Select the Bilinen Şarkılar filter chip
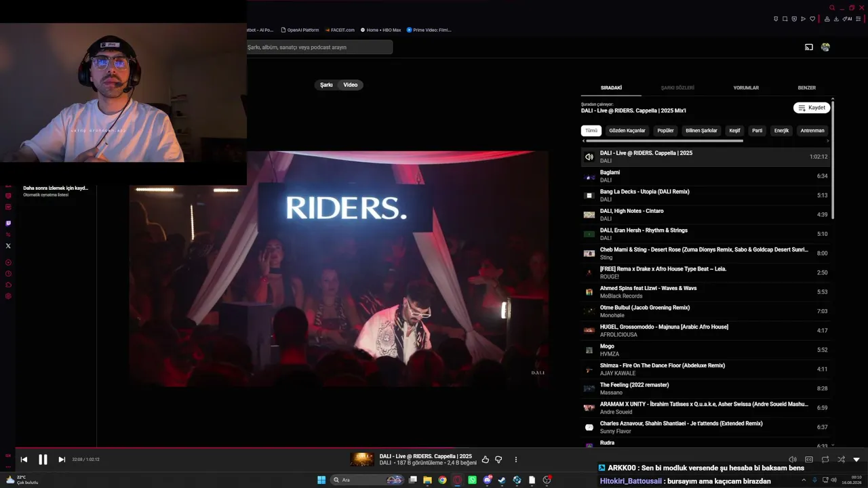Screen dimensions: 868x488 (701, 131)
